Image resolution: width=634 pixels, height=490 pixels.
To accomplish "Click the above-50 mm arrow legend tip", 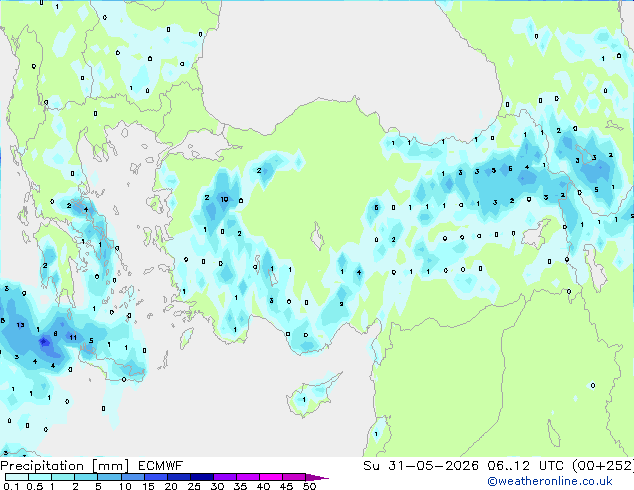I will (317, 477).
